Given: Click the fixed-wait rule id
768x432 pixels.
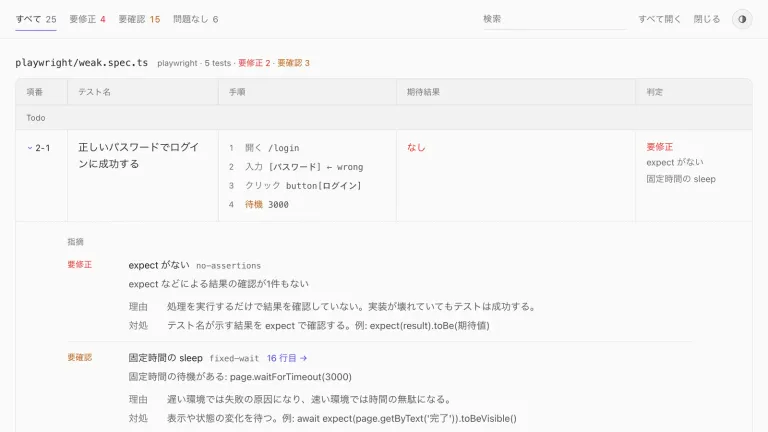Looking at the screenshot, I should pos(234,359).
